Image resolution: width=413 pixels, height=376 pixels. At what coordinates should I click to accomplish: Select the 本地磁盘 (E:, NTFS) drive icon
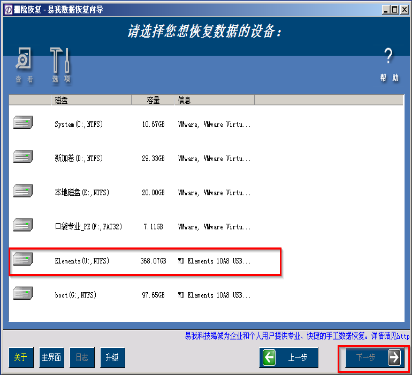click(23, 191)
